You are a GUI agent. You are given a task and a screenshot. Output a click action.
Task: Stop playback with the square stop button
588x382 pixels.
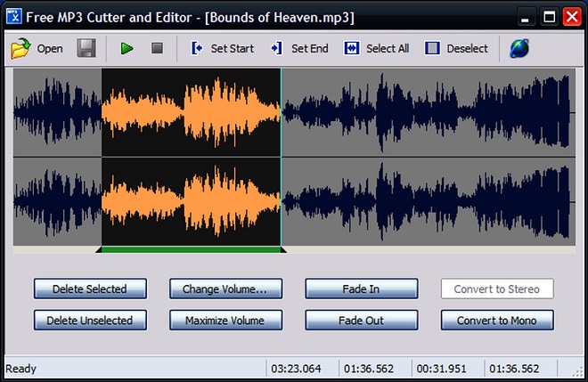coord(157,48)
